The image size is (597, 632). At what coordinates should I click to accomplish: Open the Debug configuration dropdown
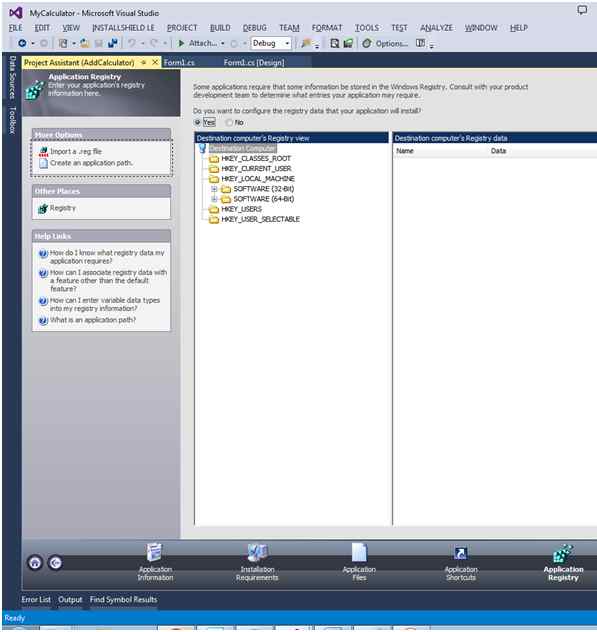(x=271, y=43)
